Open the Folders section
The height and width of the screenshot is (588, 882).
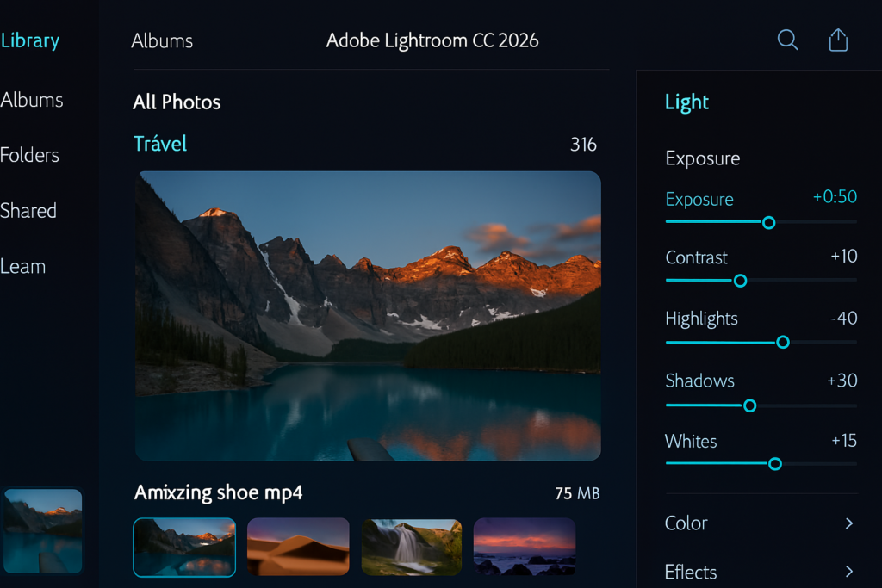[30, 155]
